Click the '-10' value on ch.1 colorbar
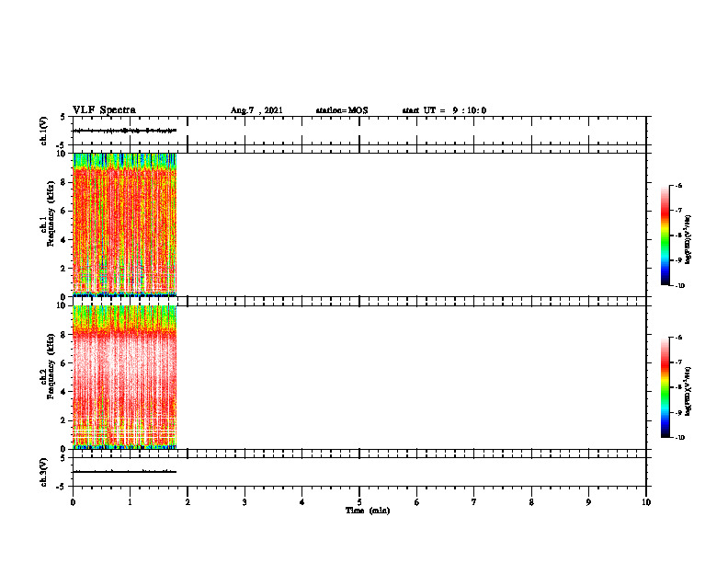Viewport: 728px width, 563px height. click(679, 285)
